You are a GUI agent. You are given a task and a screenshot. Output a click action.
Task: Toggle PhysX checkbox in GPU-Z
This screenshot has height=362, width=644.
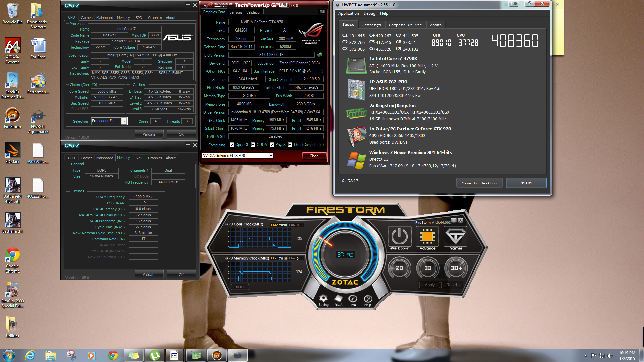[x=272, y=145]
